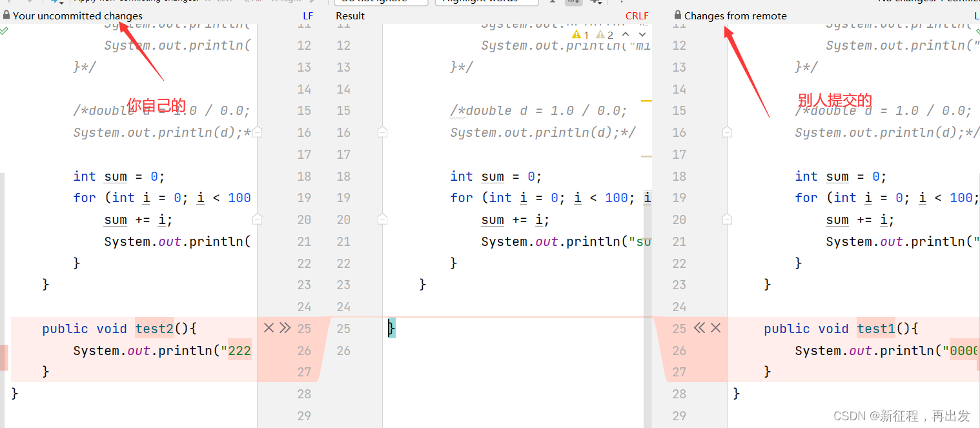Click lock icon beside Your uncommitted changes
The height and width of the screenshot is (428, 980).
pyautogui.click(x=6, y=15)
